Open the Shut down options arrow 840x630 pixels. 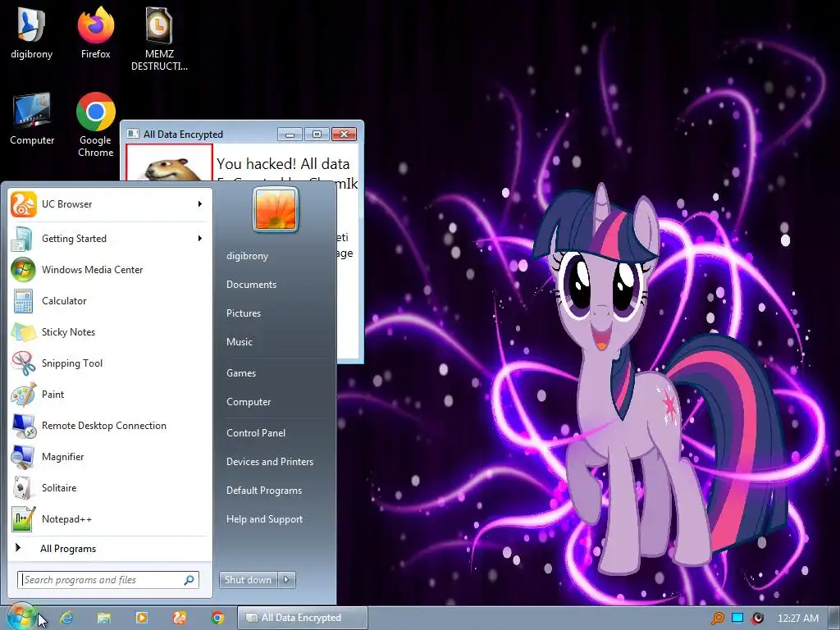click(x=286, y=580)
